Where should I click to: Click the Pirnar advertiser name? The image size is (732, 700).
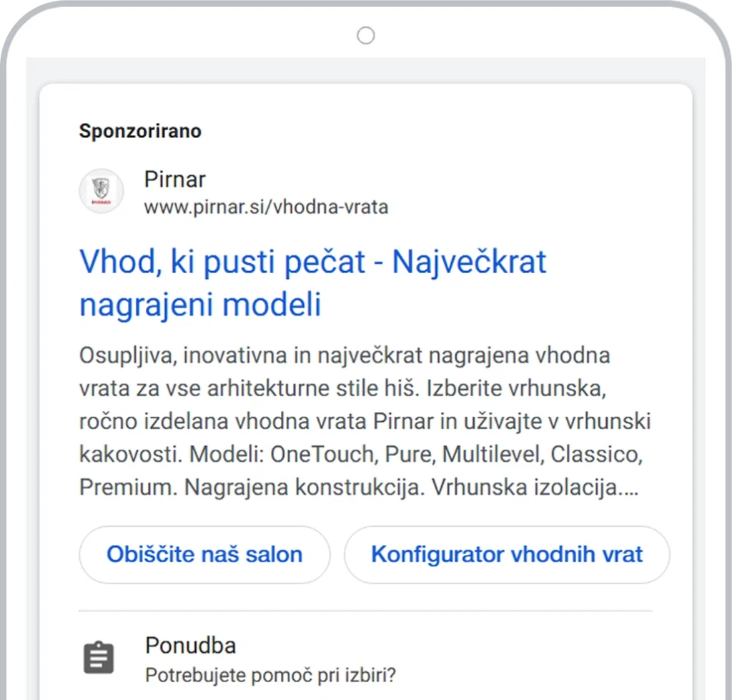[x=174, y=179]
